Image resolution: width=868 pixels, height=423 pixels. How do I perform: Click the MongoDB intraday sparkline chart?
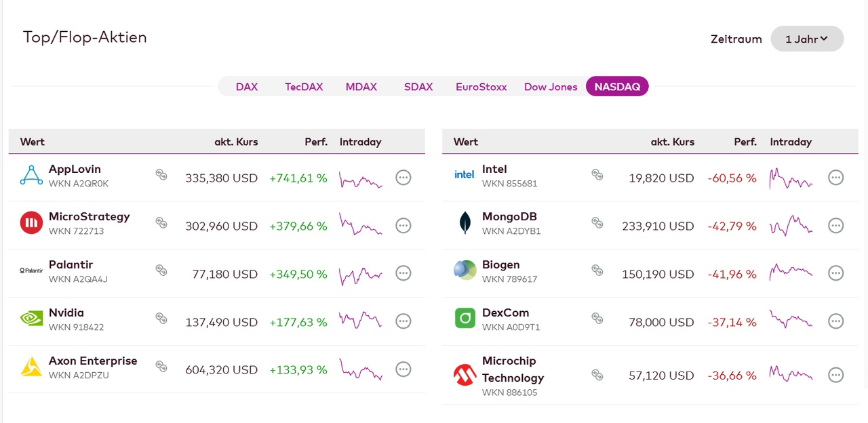(791, 226)
